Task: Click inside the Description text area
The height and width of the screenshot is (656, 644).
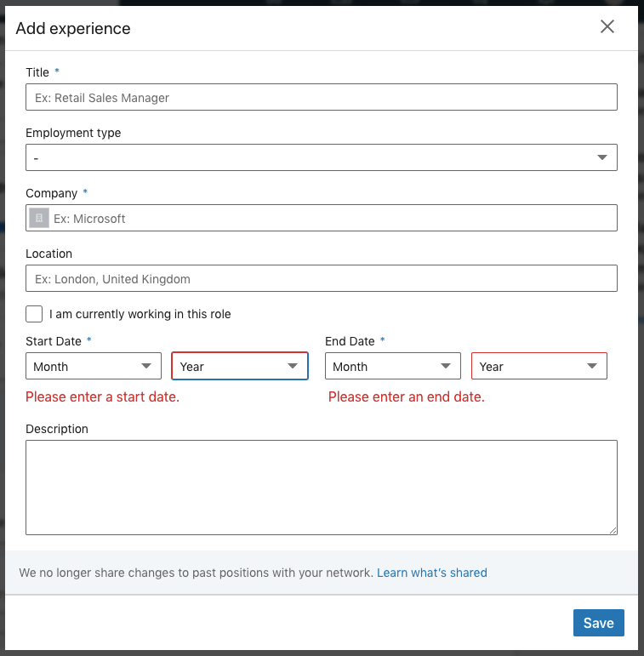Action: (x=321, y=487)
